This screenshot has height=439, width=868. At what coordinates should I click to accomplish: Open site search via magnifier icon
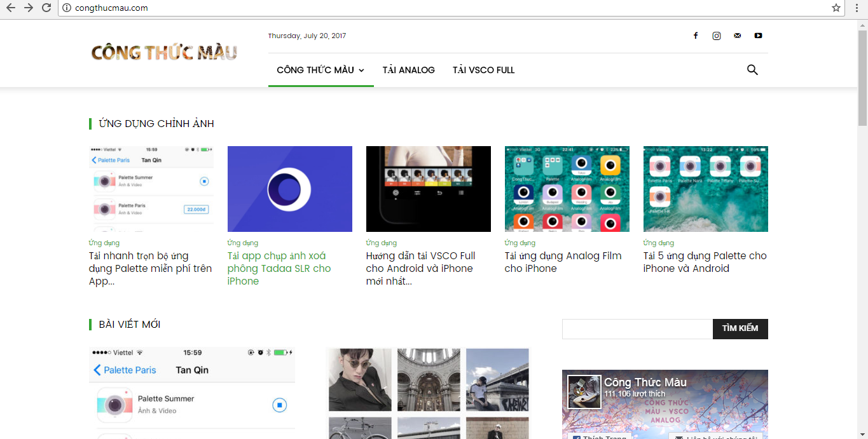pos(752,70)
